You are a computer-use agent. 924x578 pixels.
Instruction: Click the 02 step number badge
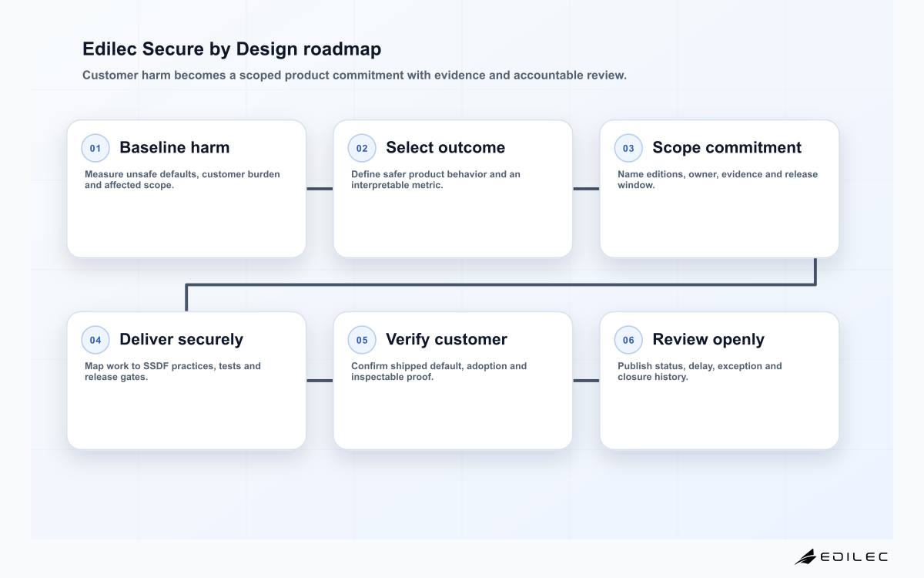[362, 148]
